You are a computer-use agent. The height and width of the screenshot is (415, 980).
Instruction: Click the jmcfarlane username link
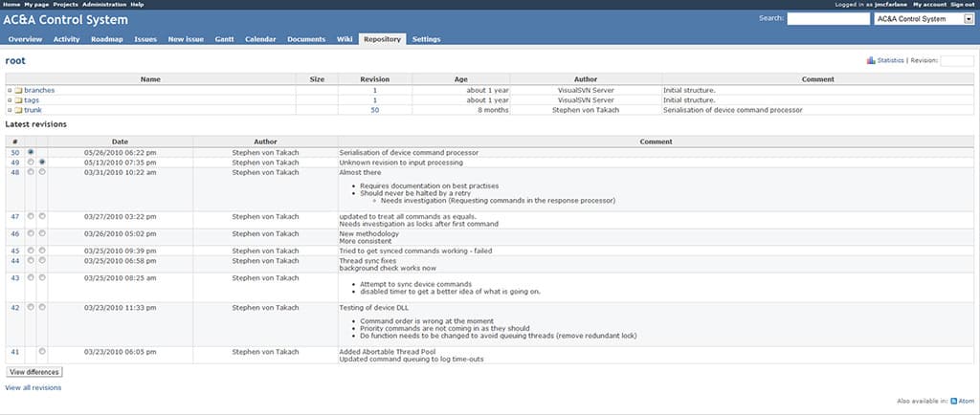coord(891,5)
